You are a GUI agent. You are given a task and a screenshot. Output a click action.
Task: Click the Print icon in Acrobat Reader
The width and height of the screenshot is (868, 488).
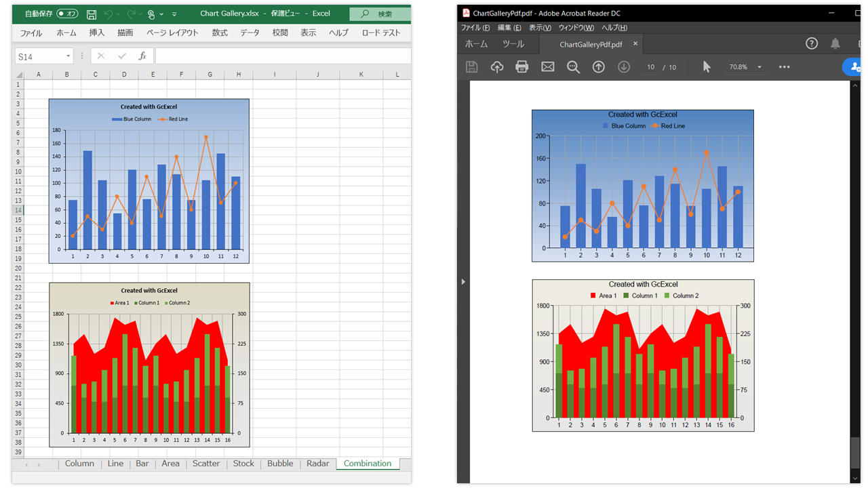coord(522,67)
